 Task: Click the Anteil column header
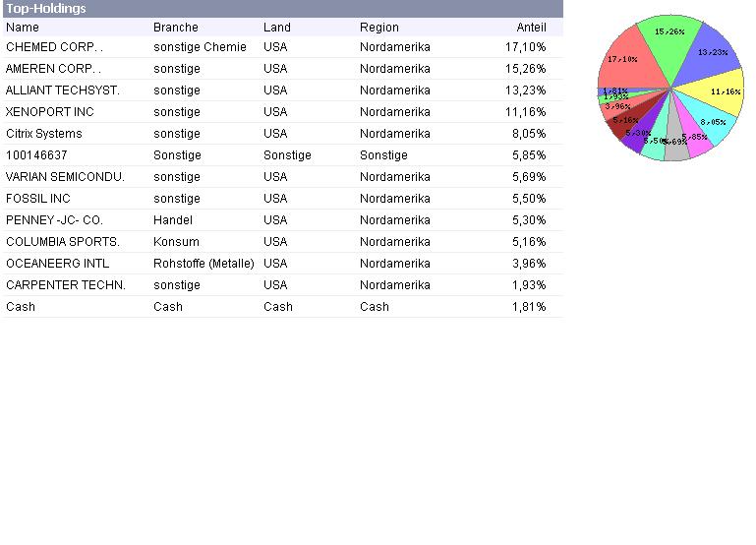[x=531, y=28]
